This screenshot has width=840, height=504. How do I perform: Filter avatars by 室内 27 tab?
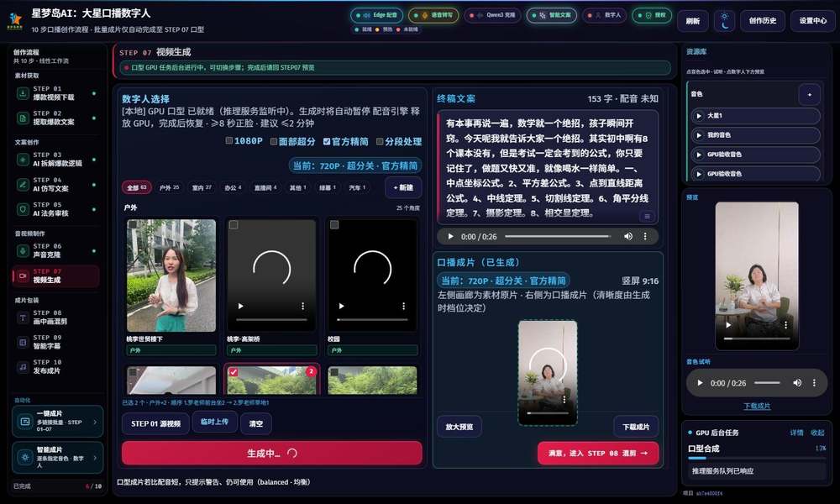click(202, 187)
